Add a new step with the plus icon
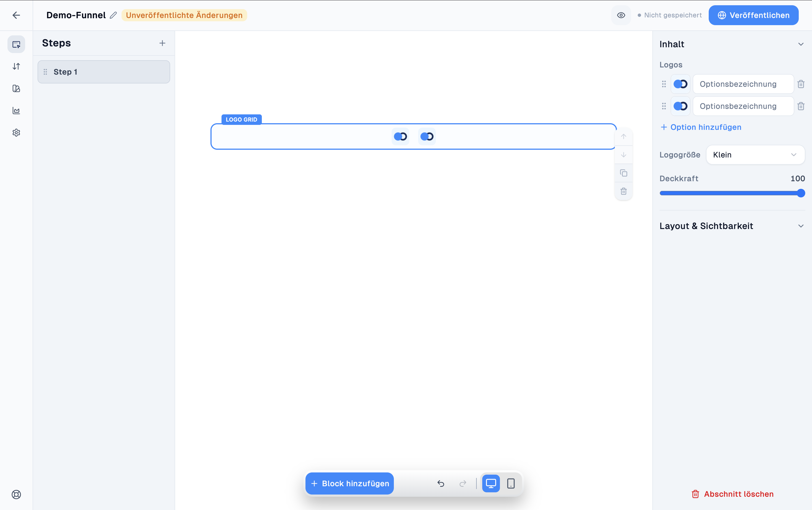 tap(162, 43)
